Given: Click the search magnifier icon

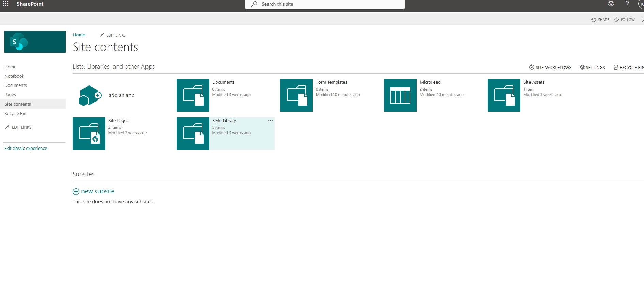Looking at the screenshot, I should point(254,4).
